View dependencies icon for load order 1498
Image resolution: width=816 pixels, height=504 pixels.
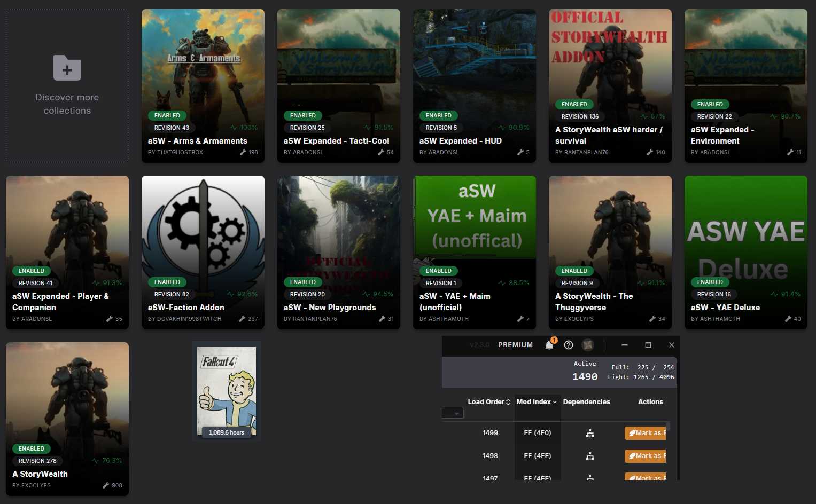pos(590,456)
